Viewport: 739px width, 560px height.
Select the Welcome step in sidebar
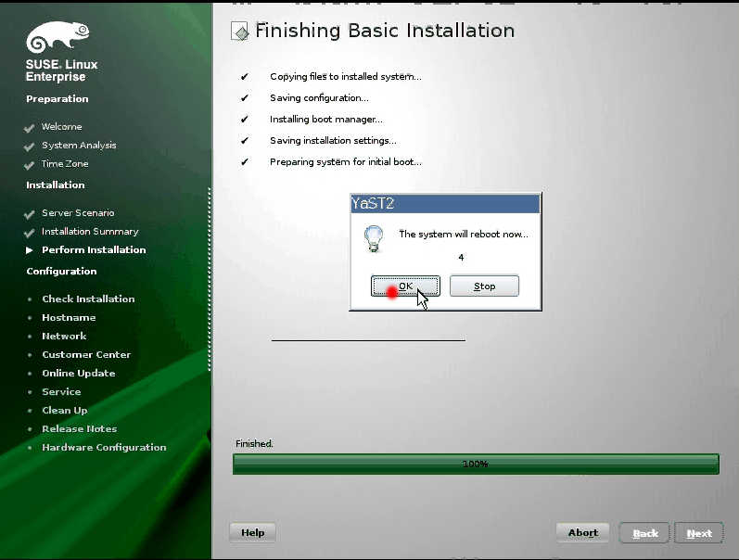coord(62,126)
